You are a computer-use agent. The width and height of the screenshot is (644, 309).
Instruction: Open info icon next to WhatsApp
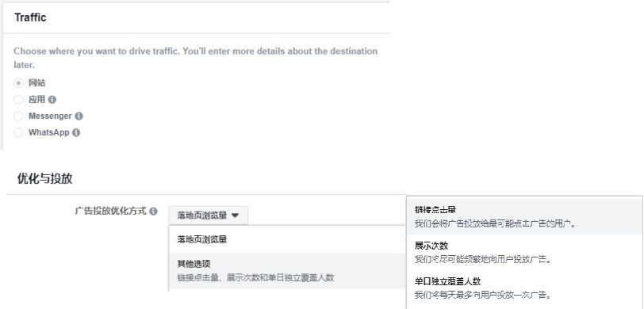pyautogui.click(x=76, y=132)
